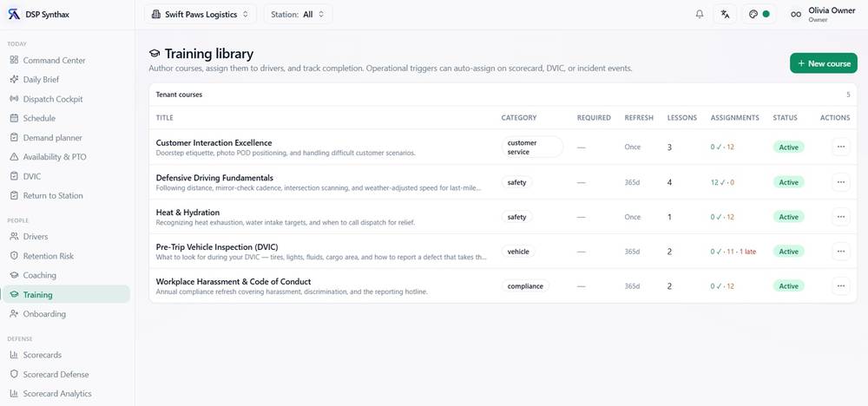Click the DVIC clipboard check icon
This screenshot has width=868, height=406.
tap(14, 176)
